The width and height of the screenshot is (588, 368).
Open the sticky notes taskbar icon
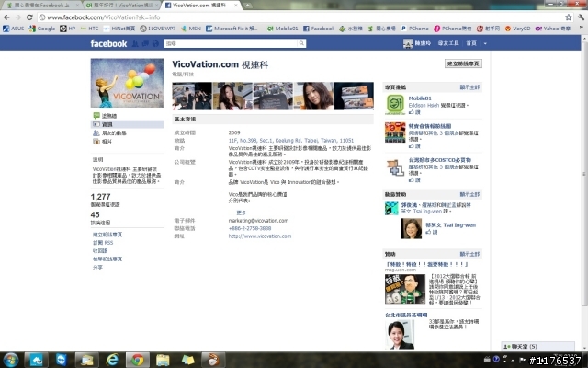187,360
